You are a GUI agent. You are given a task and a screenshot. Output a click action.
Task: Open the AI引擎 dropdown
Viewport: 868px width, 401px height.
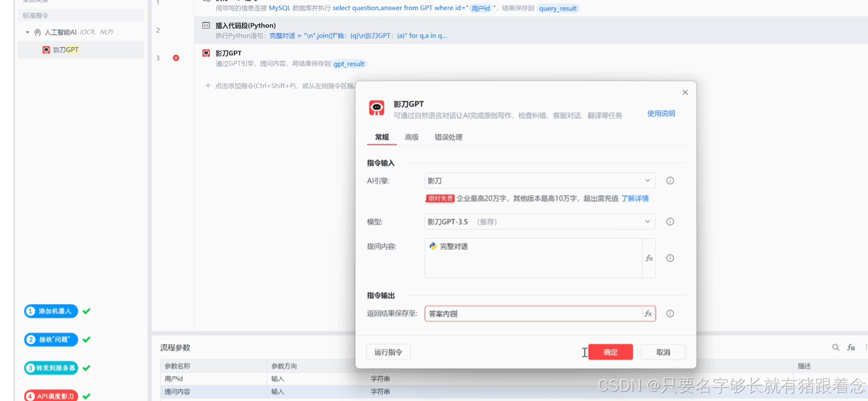540,181
